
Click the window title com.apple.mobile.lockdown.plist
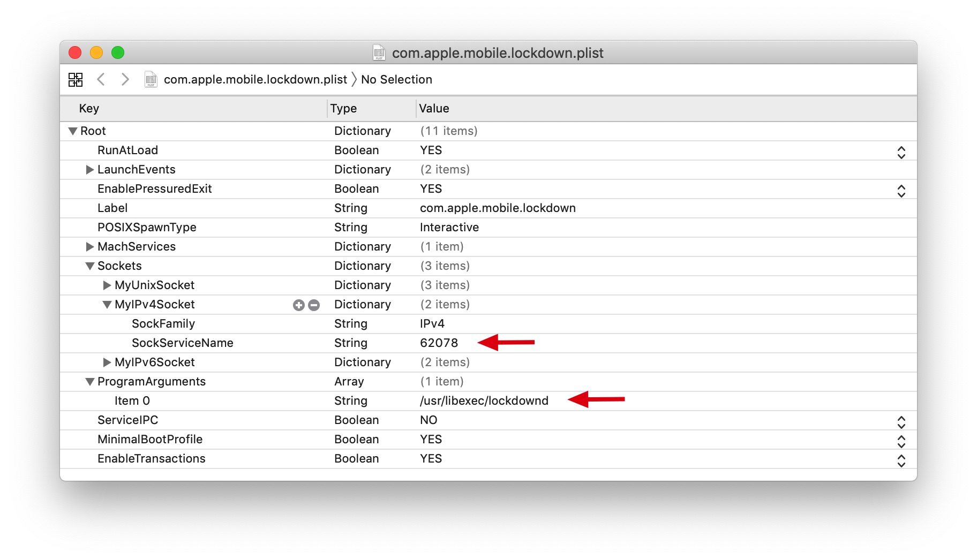pyautogui.click(x=498, y=53)
